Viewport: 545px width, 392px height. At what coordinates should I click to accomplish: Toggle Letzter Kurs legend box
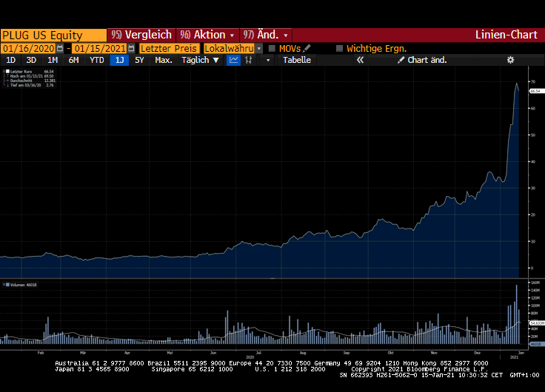click(x=7, y=72)
